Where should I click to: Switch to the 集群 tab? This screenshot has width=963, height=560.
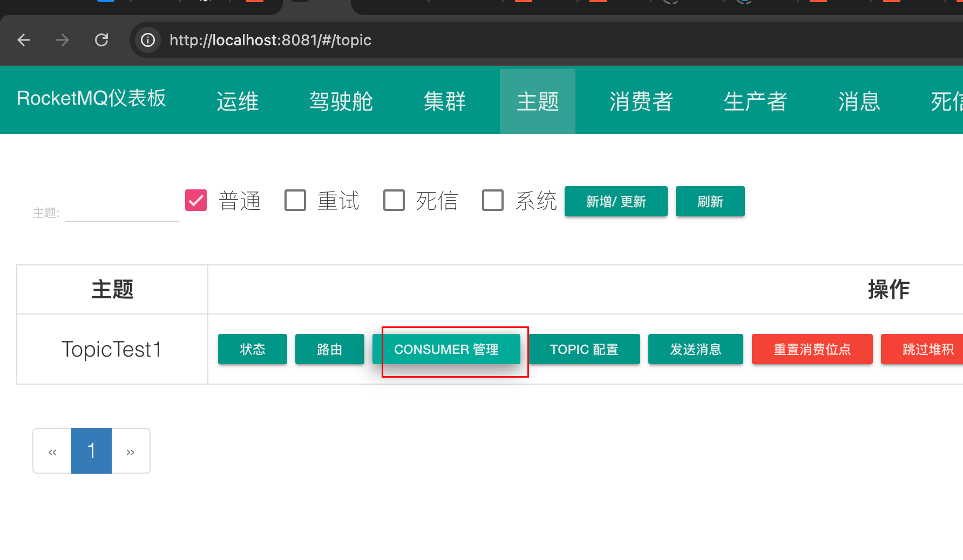click(445, 101)
